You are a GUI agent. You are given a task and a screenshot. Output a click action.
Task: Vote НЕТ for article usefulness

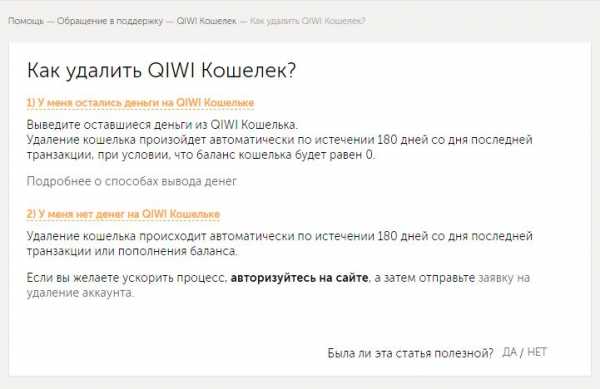tap(537, 352)
